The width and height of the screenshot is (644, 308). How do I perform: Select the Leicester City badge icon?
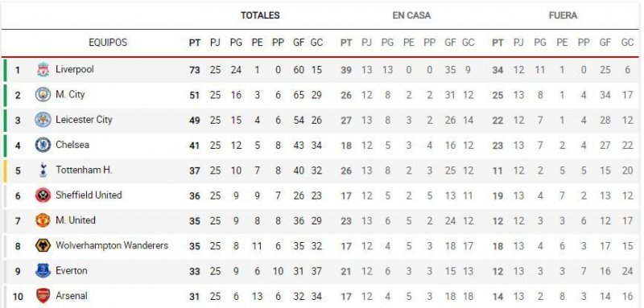[43, 120]
